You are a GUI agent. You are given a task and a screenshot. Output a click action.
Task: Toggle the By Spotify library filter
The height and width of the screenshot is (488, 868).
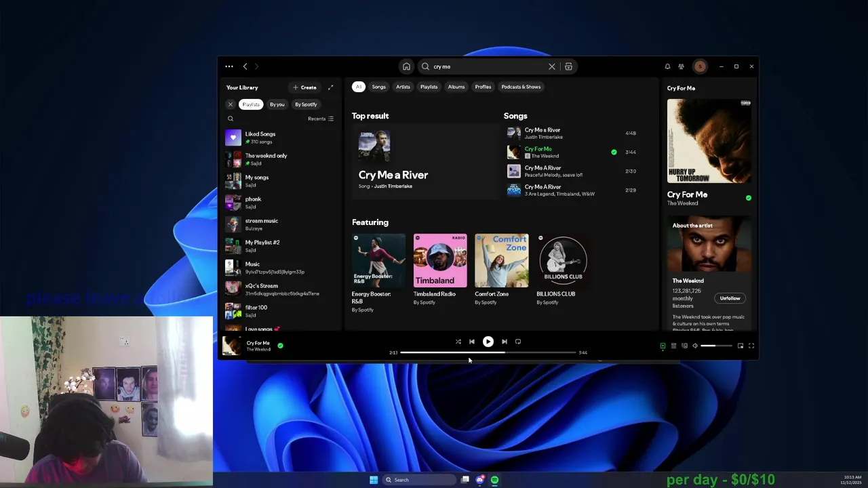point(306,104)
